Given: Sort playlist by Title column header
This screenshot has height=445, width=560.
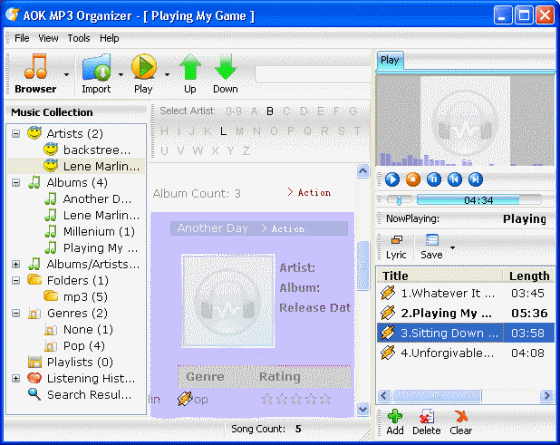Looking at the screenshot, I should (x=440, y=276).
